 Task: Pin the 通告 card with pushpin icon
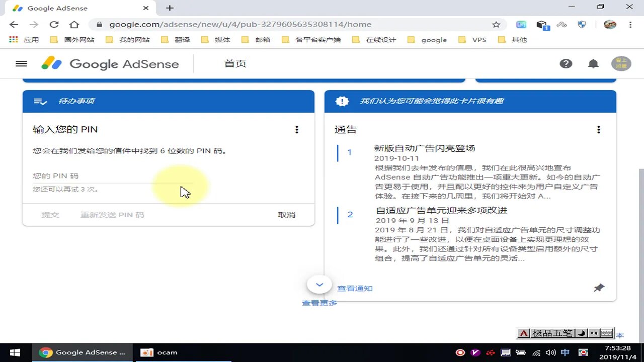(x=599, y=288)
